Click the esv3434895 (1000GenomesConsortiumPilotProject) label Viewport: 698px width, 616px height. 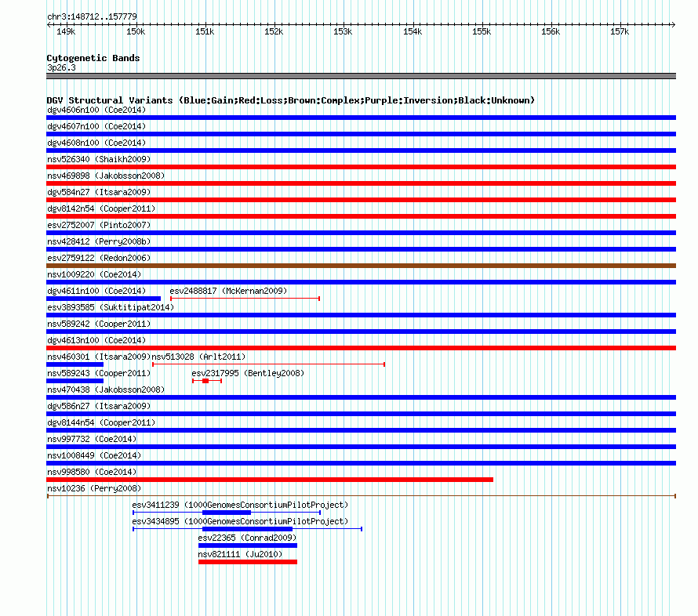pos(240,521)
